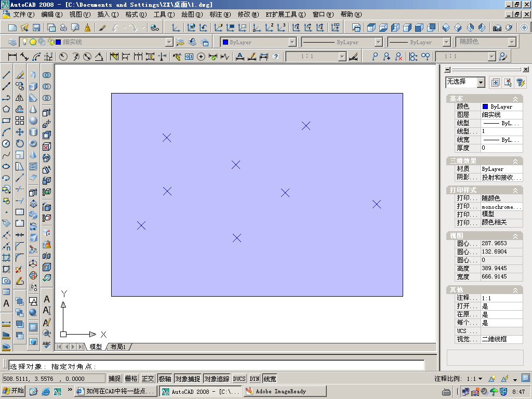Image resolution: width=532 pixels, height=399 pixels.
Task: Open the 随颜色 plot style dropdown
Action: pos(512,42)
